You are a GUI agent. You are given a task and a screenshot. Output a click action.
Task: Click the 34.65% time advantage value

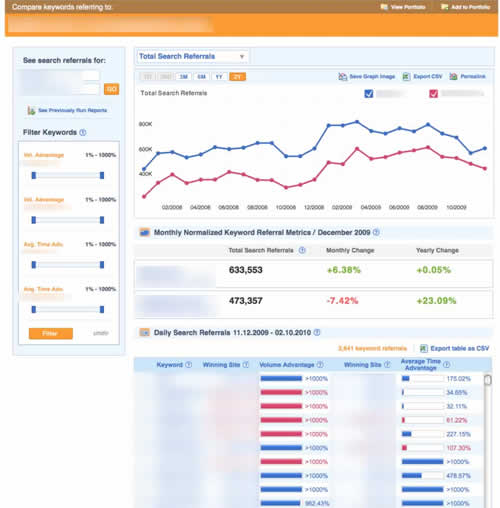pyautogui.click(x=457, y=393)
